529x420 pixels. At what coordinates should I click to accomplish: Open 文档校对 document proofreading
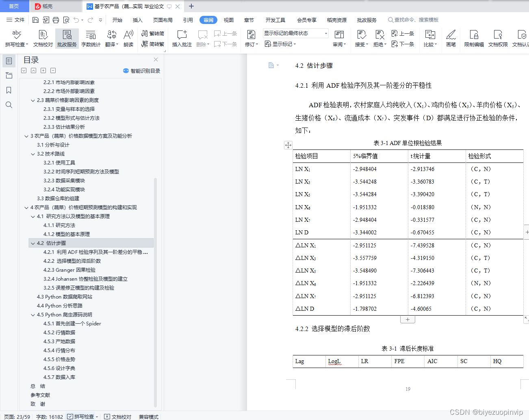(43, 39)
